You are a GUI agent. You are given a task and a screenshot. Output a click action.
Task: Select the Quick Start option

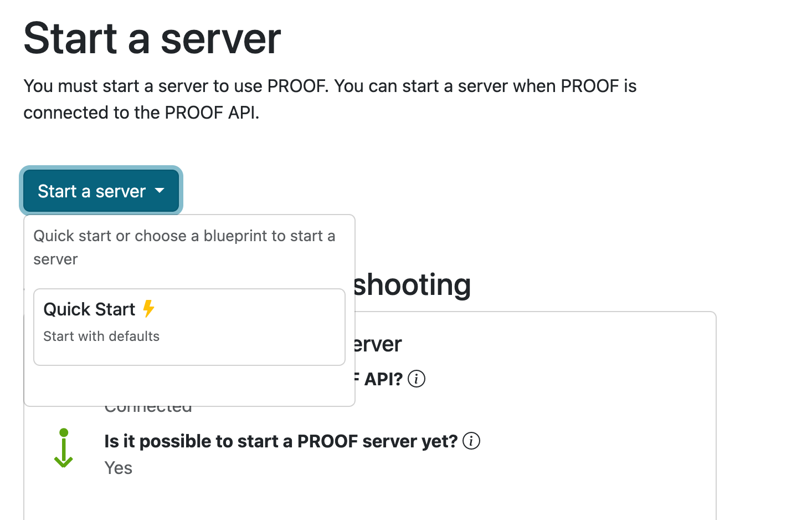(189, 327)
